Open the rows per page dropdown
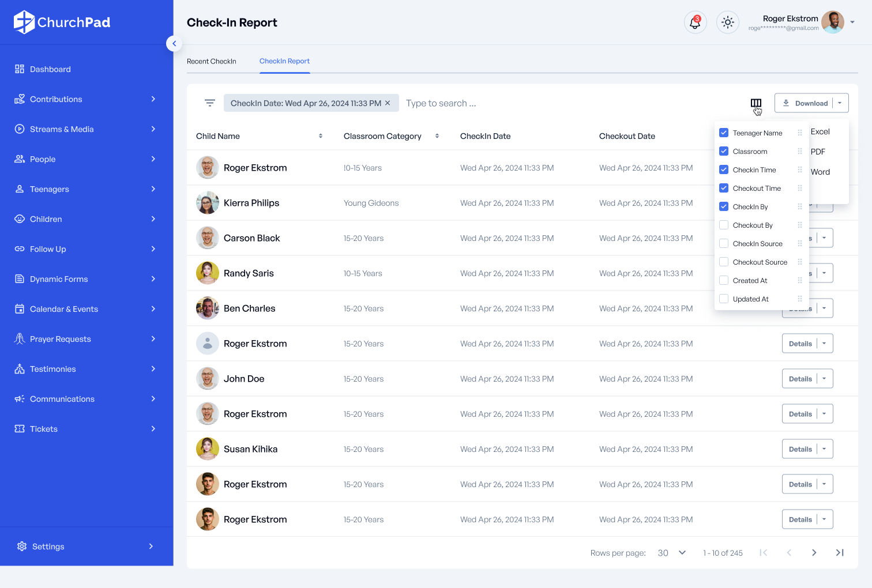Screen dimensions: 872x588 [672, 553]
